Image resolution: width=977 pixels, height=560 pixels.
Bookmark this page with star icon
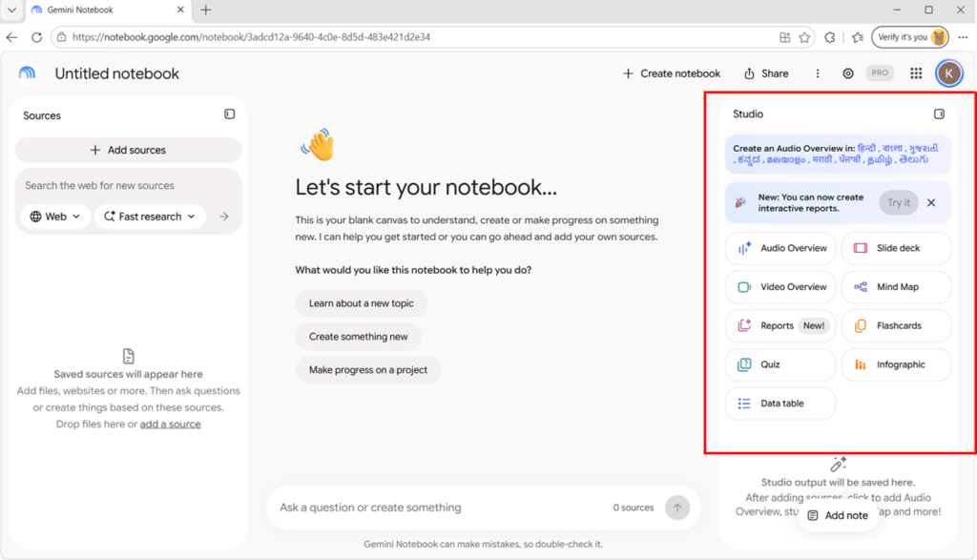(805, 37)
